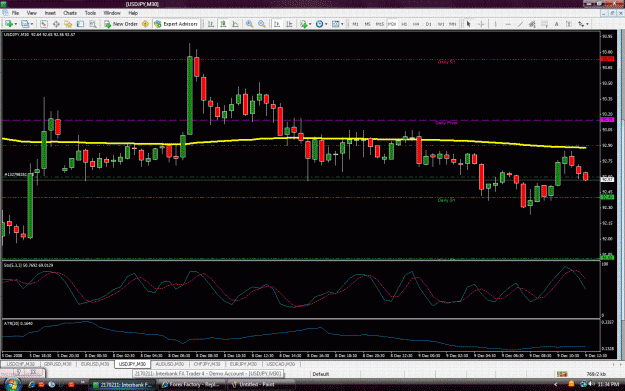Select the W1 timeframe
The image size is (625, 391).
click(x=441, y=24)
